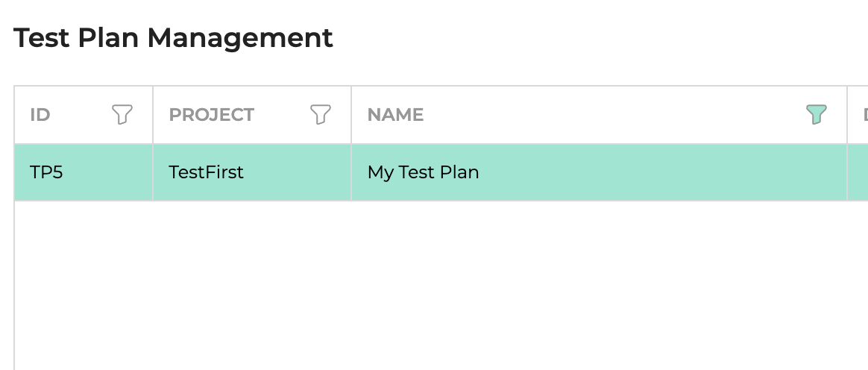Click the cut-off column header after NAME
This screenshot has height=370, width=868.
858,115
